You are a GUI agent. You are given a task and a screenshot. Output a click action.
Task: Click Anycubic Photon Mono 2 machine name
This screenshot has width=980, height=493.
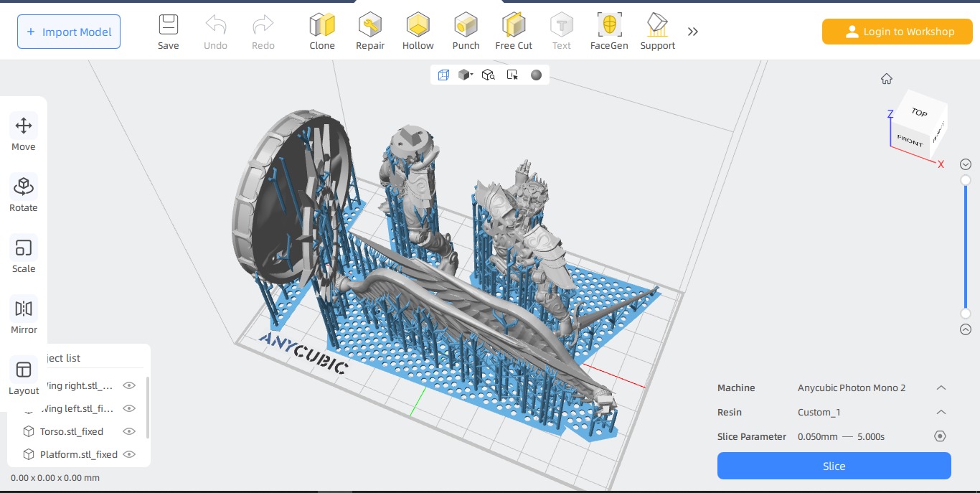(852, 388)
